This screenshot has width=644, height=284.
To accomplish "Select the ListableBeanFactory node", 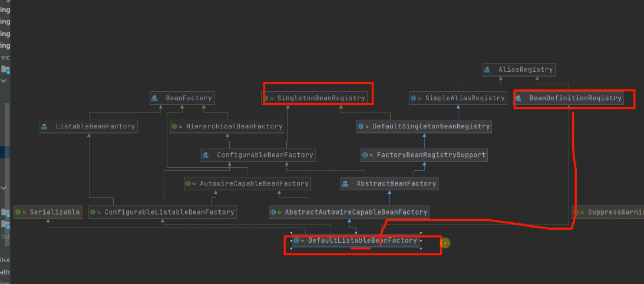I will (89, 127).
